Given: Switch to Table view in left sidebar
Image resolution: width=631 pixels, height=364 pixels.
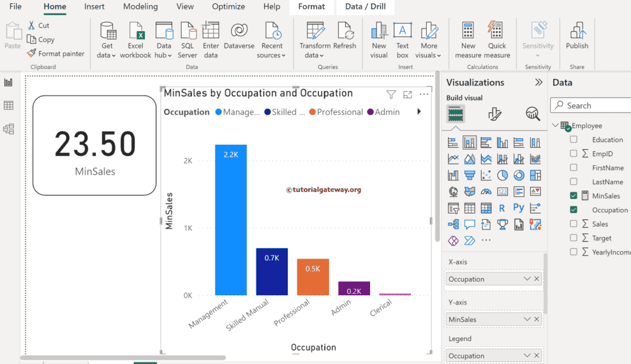Looking at the screenshot, I should point(8,105).
